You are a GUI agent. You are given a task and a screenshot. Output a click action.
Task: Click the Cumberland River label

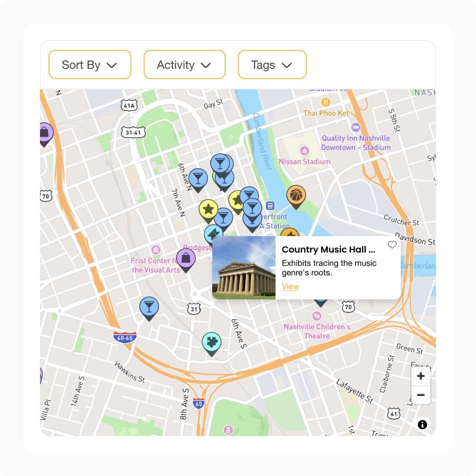tap(262, 141)
